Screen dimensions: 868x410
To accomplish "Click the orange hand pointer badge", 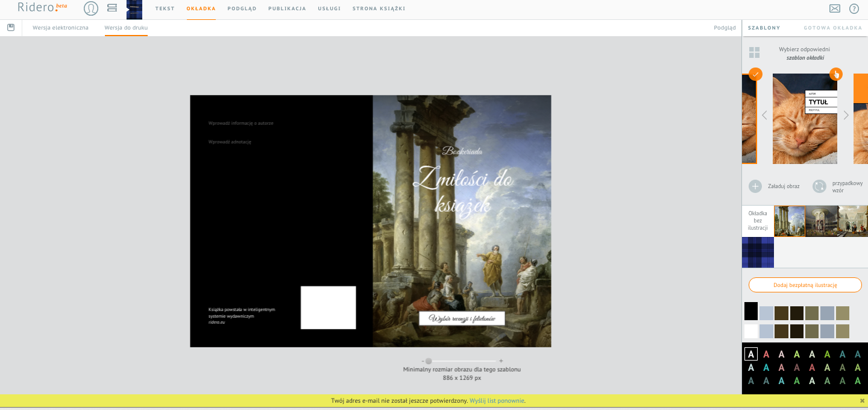I will (x=836, y=74).
